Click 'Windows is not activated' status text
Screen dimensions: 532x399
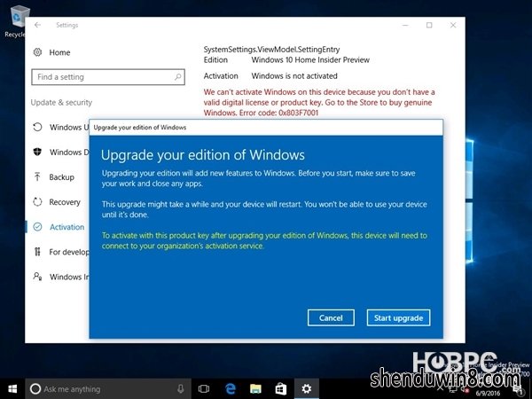(x=294, y=76)
